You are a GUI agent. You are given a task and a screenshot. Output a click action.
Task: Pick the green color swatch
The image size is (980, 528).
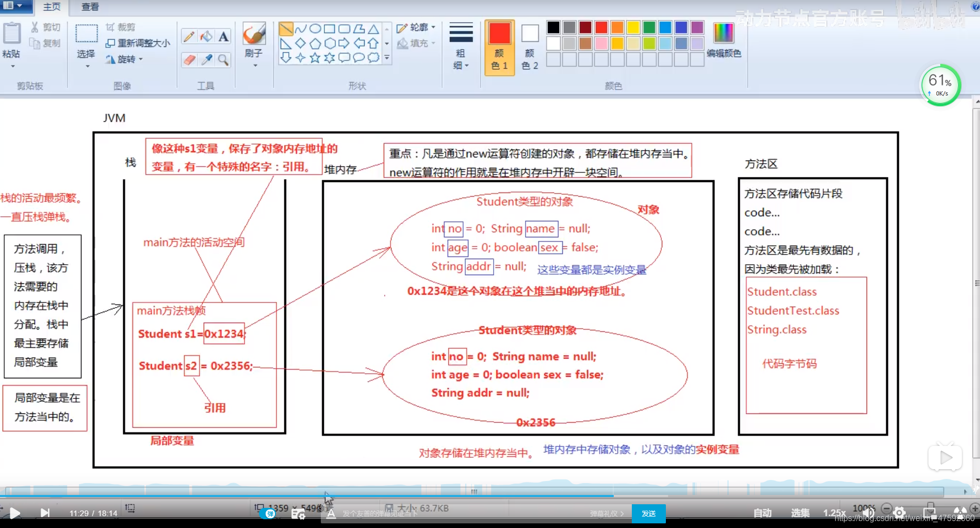649,27
